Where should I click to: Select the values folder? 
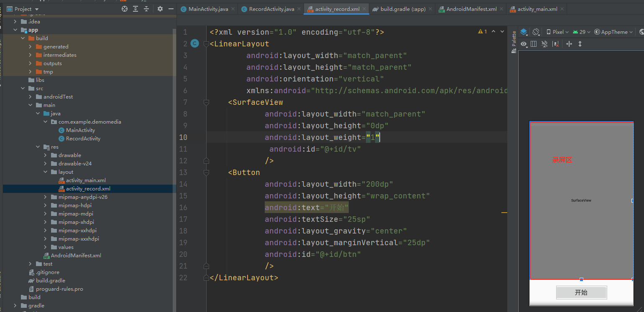[x=62, y=247]
